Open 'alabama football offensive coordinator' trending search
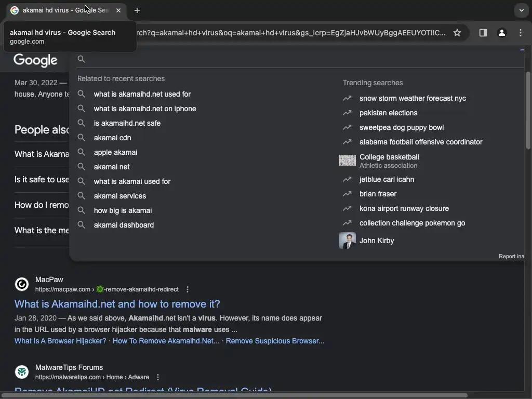 coord(421,142)
